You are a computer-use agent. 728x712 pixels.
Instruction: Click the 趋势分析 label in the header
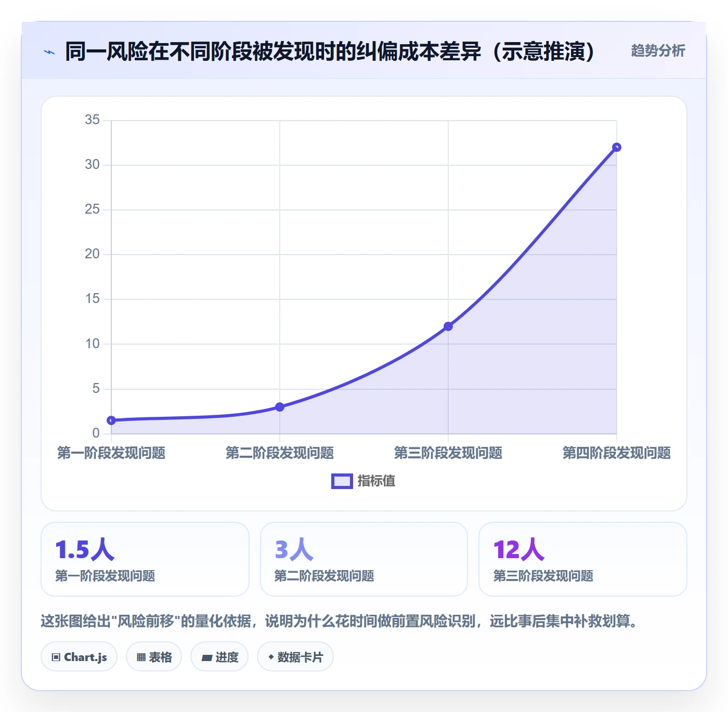658,51
